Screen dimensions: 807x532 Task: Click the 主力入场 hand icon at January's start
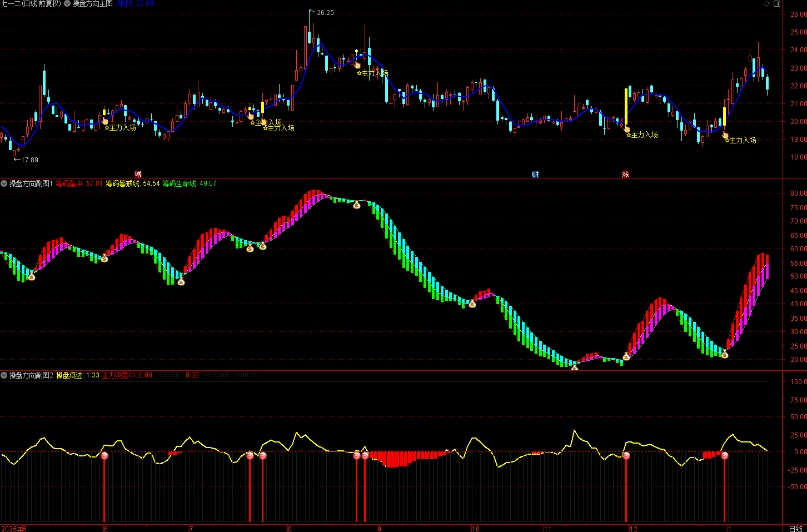(x=725, y=135)
